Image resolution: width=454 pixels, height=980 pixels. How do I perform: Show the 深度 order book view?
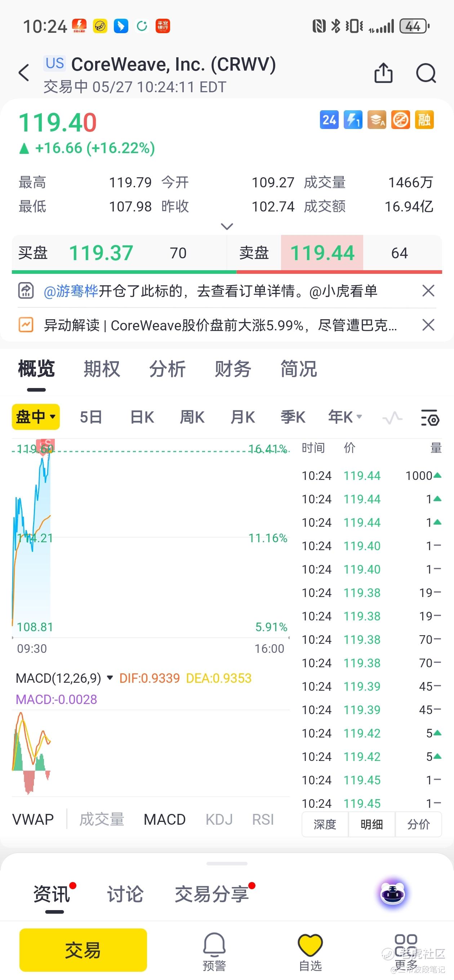click(325, 824)
